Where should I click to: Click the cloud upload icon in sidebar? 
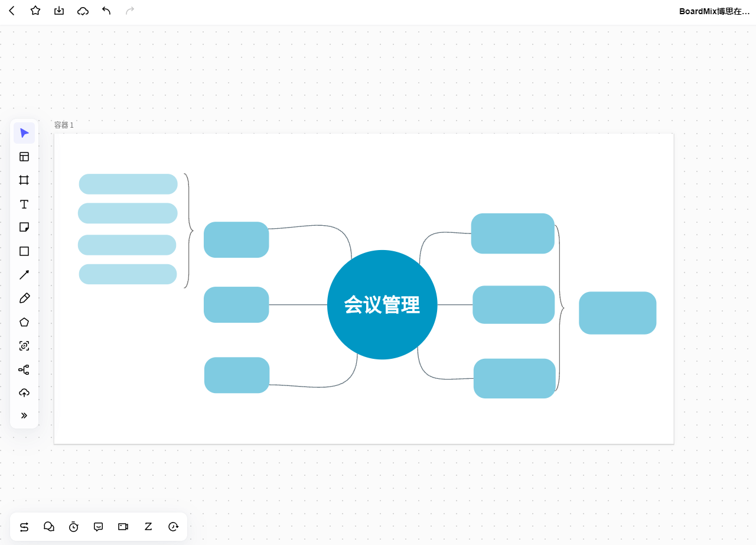(x=24, y=393)
